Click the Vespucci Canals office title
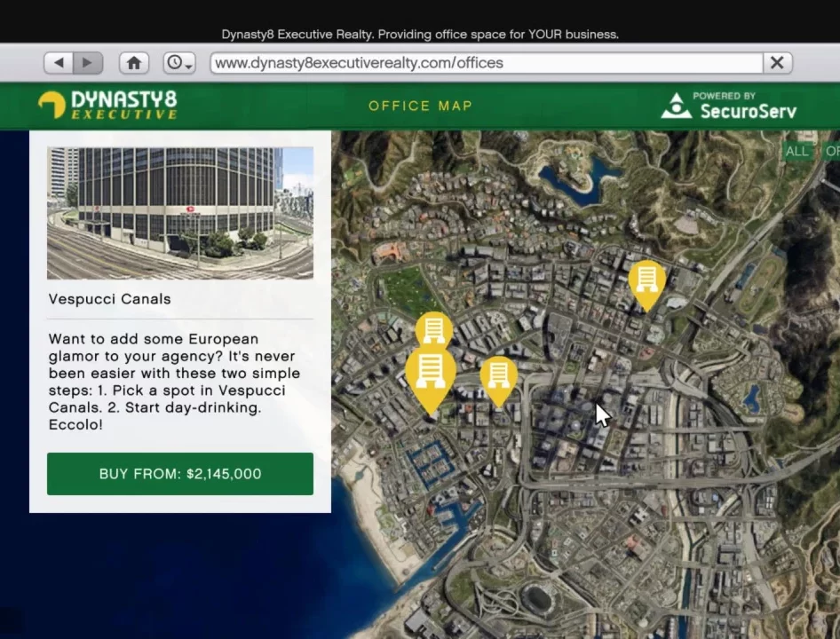Image resolution: width=840 pixels, height=639 pixels. [110, 299]
